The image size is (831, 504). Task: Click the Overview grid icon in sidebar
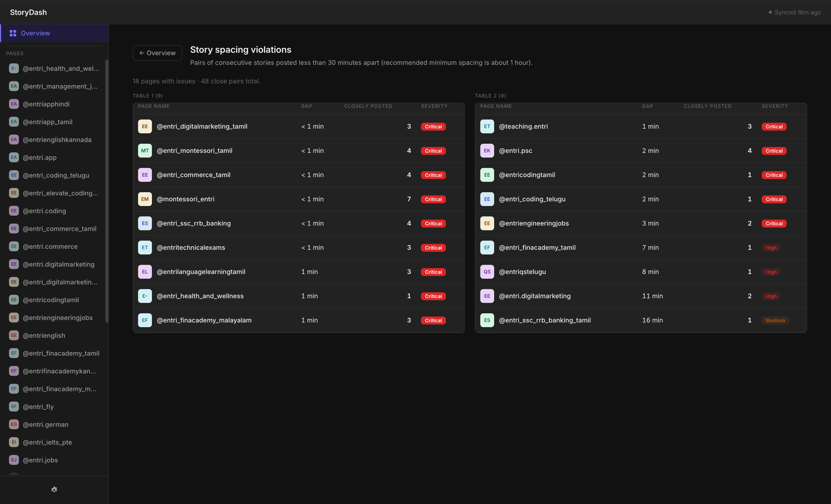pos(13,33)
